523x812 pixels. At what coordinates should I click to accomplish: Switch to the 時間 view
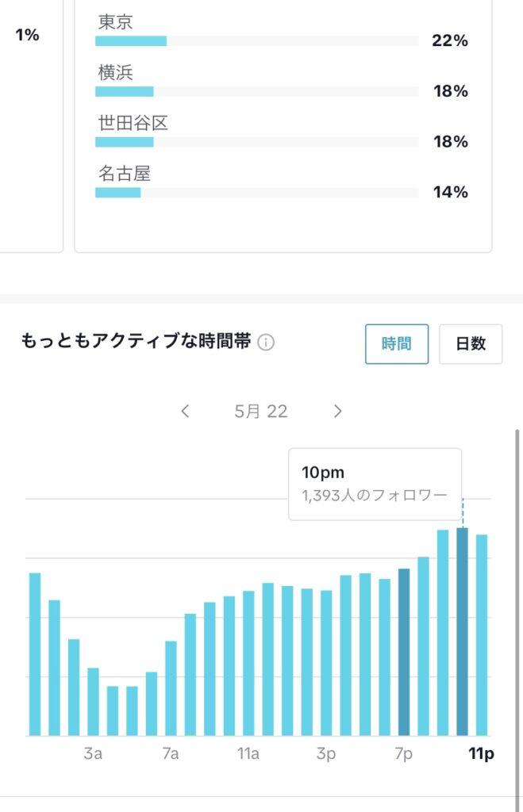coord(397,343)
